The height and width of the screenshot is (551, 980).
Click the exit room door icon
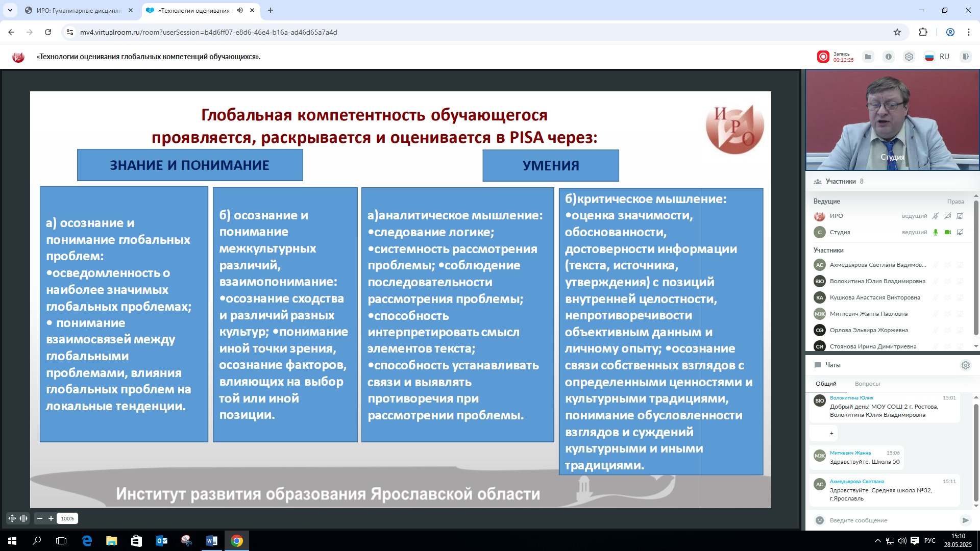965,57
